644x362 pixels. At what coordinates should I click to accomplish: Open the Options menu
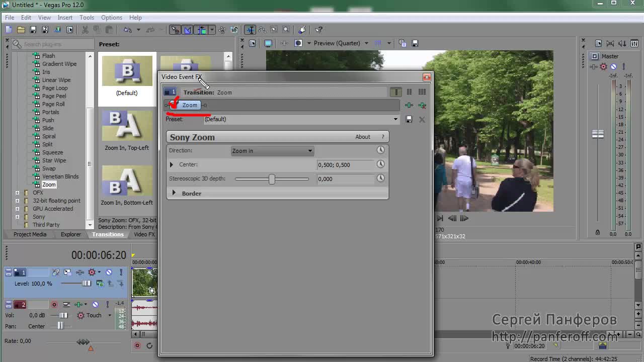tap(112, 18)
